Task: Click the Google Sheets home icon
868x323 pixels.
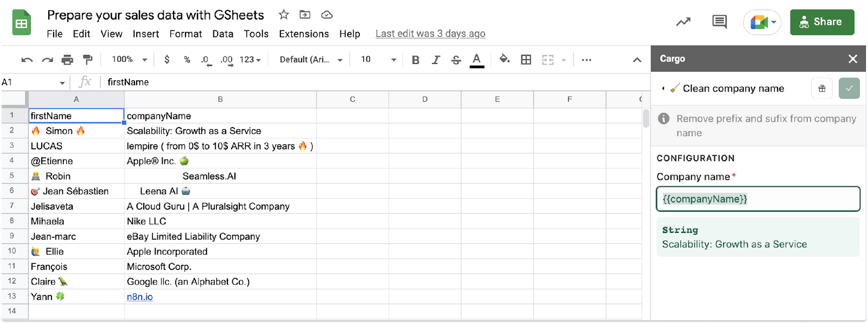Action: point(22,23)
